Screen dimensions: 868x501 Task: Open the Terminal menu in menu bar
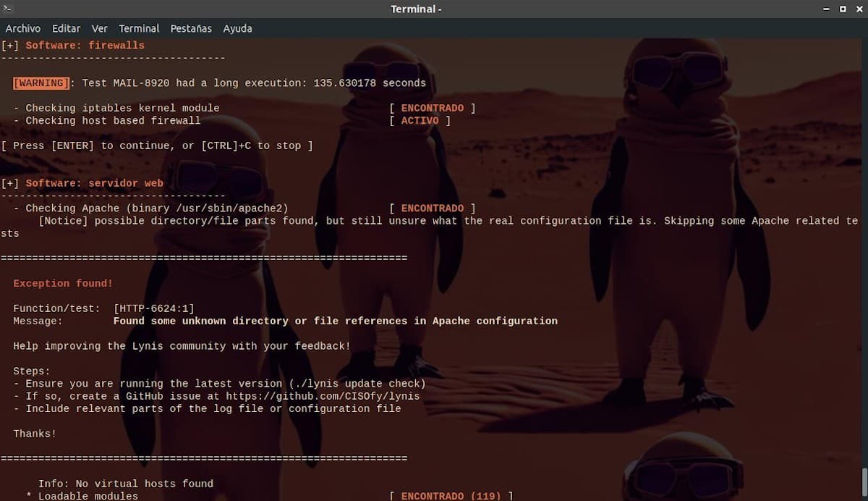139,28
